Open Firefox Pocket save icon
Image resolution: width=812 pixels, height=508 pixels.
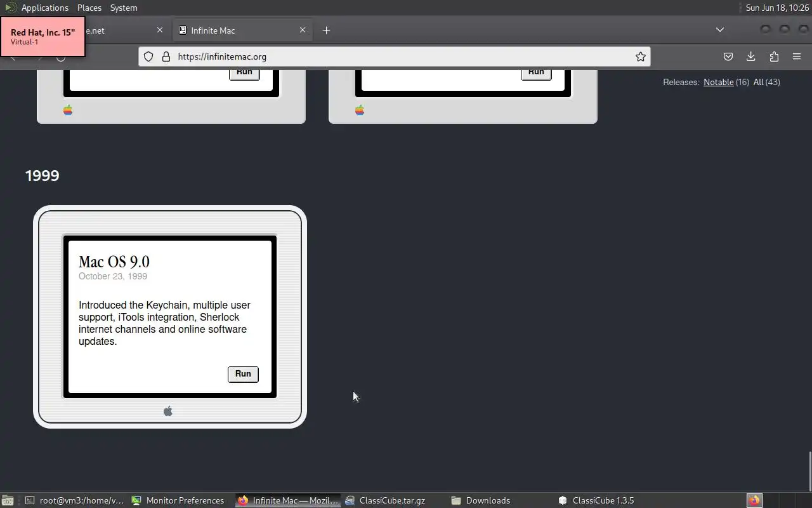[728, 57]
